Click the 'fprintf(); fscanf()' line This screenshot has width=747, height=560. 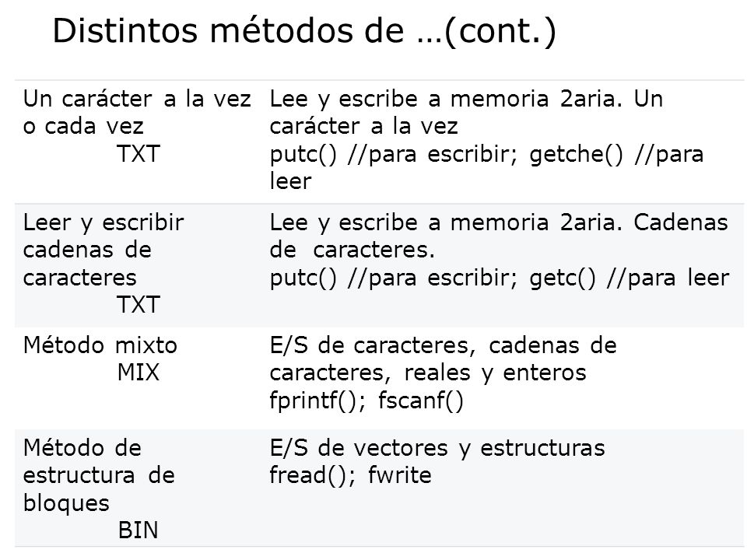click(366, 400)
